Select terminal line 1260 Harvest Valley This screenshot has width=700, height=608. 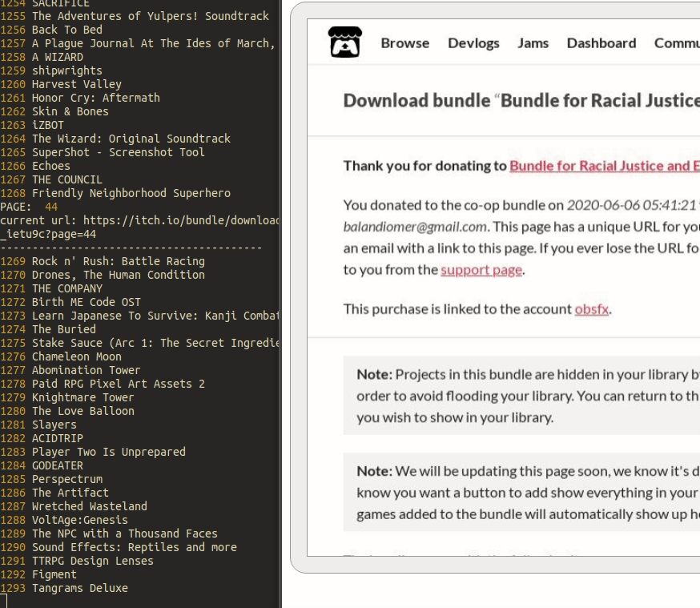tap(61, 84)
